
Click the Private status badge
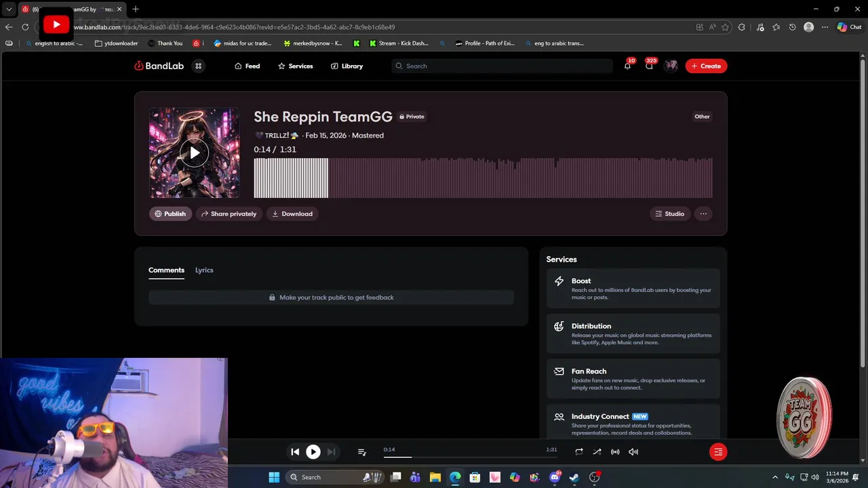[x=412, y=117]
